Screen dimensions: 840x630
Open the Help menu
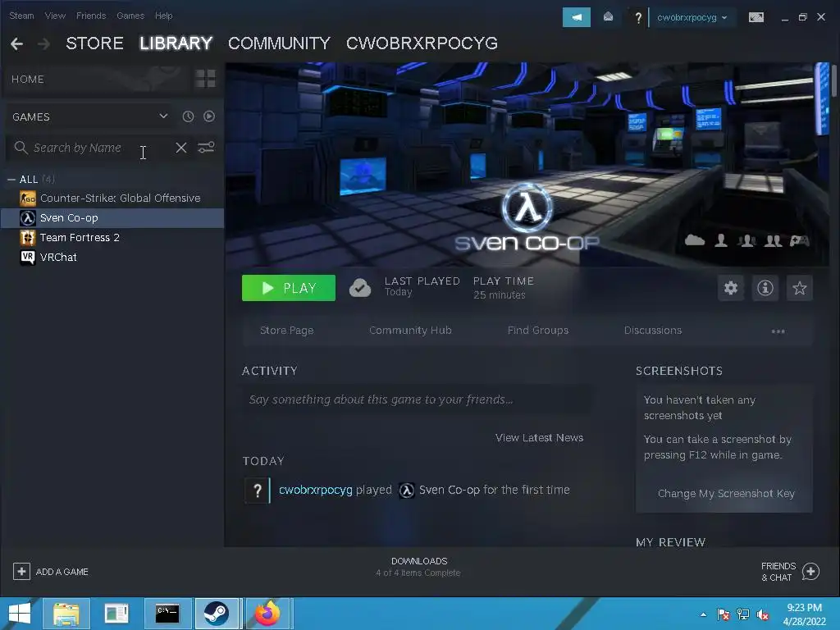coord(163,16)
